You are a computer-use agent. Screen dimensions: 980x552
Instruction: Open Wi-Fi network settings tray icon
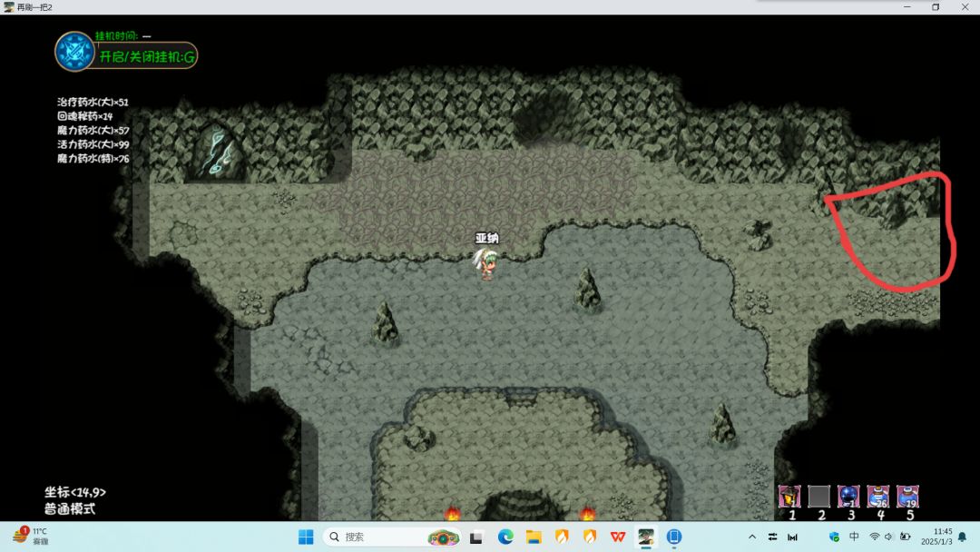(x=875, y=537)
